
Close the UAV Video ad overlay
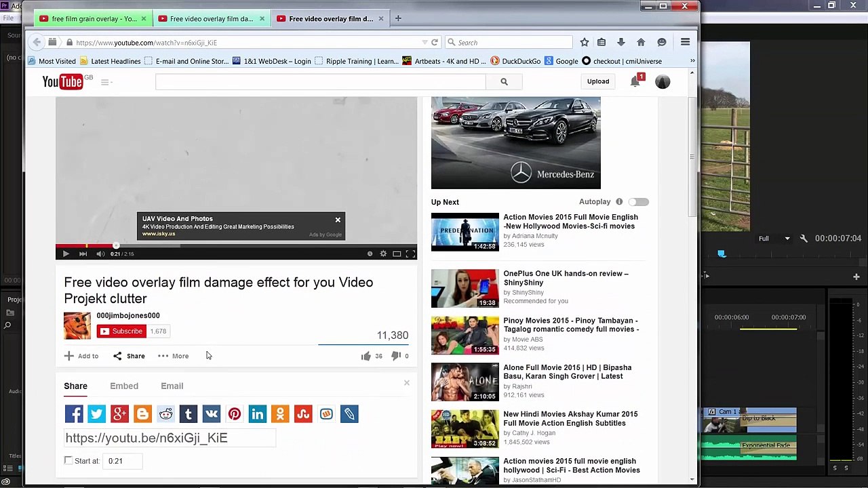tap(338, 220)
